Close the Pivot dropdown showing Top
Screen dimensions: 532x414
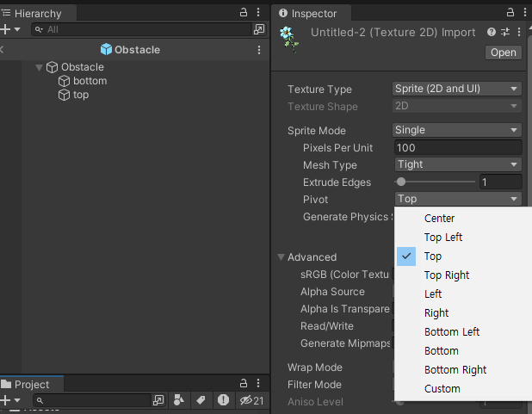(x=458, y=199)
